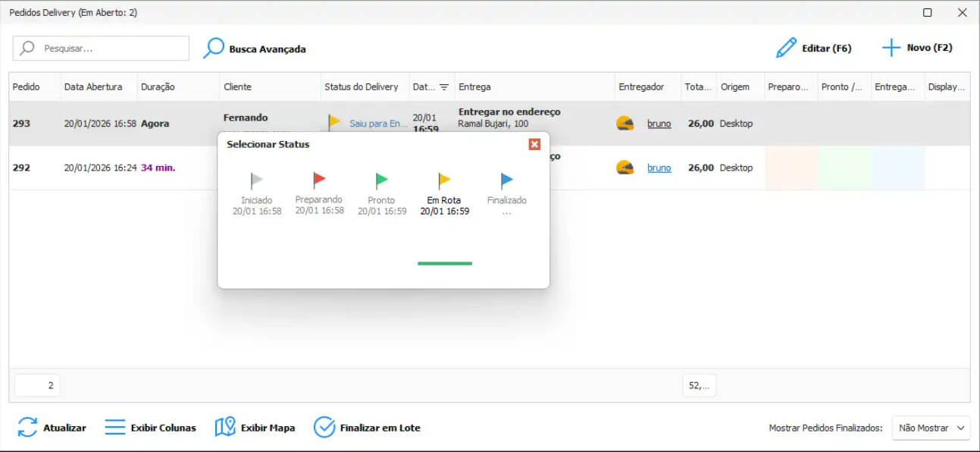Select the gray Iniciado status flag

pyautogui.click(x=257, y=182)
